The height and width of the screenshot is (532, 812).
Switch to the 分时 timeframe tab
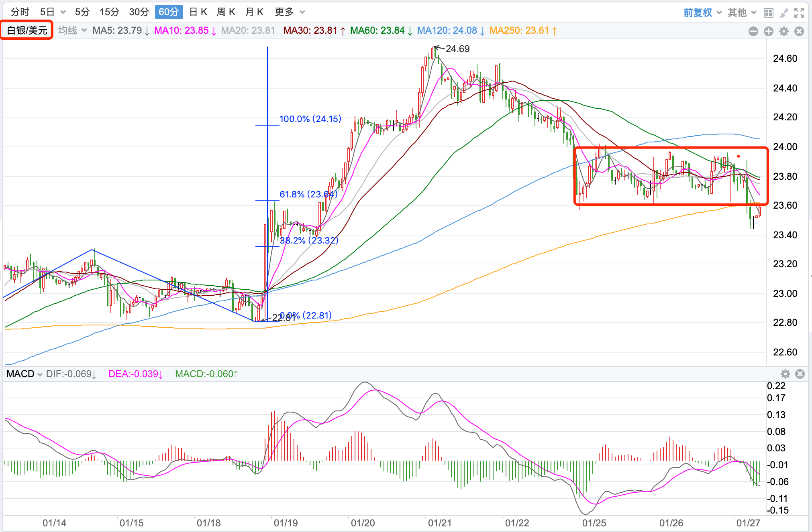point(20,12)
